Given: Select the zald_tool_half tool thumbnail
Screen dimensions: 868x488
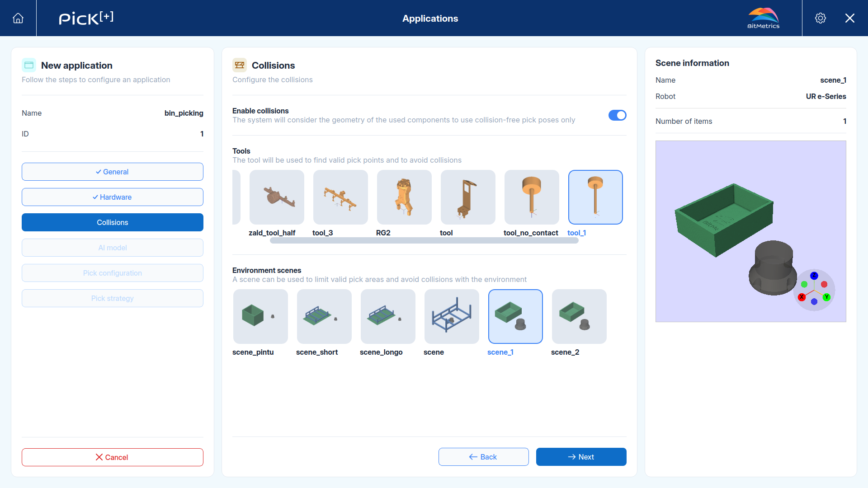Looking at the screenshot, I should 277,197.
